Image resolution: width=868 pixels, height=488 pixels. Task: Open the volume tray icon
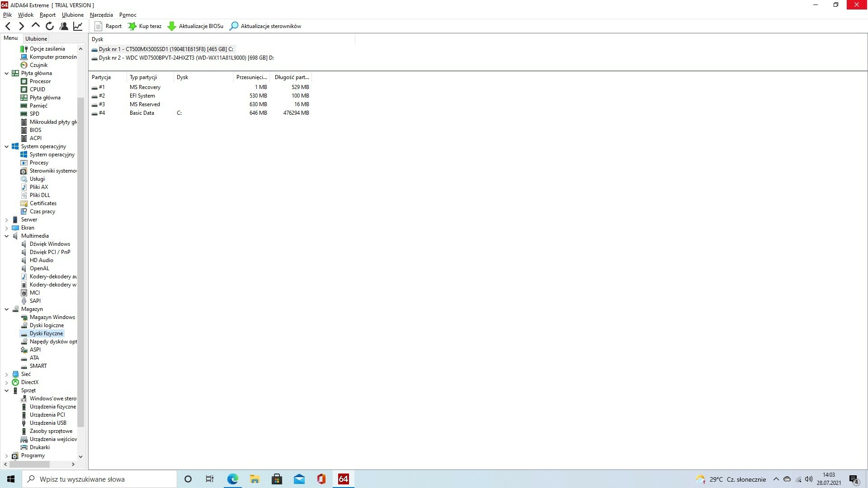click(809, 479)
